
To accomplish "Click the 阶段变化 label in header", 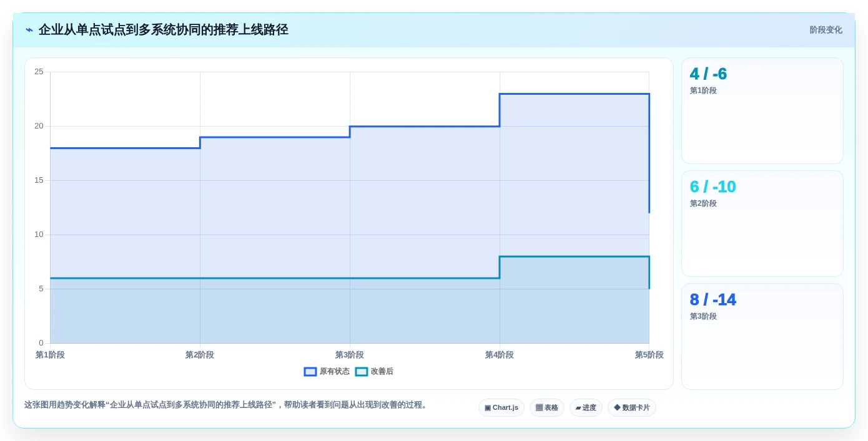I will click(826, 30).
